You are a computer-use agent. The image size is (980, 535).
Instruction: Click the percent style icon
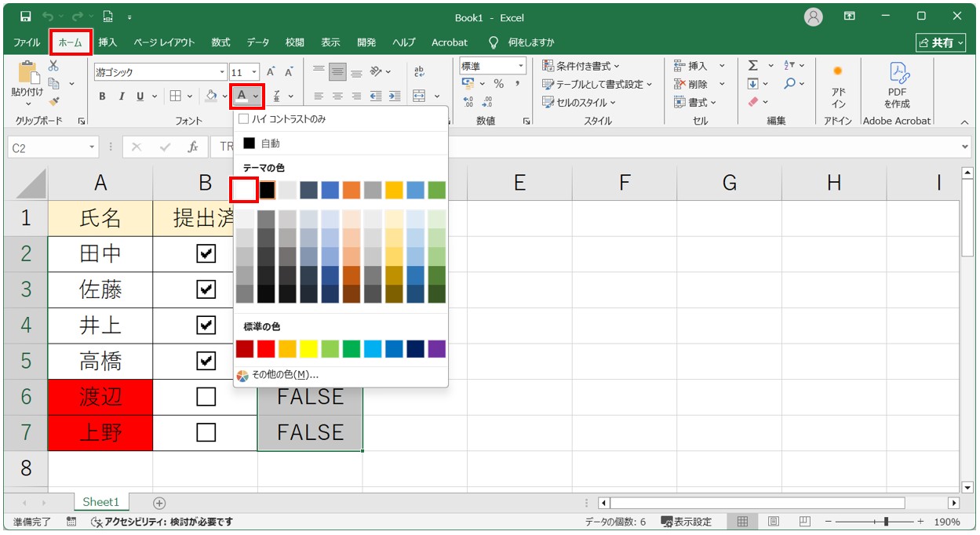tap(498, 84)
